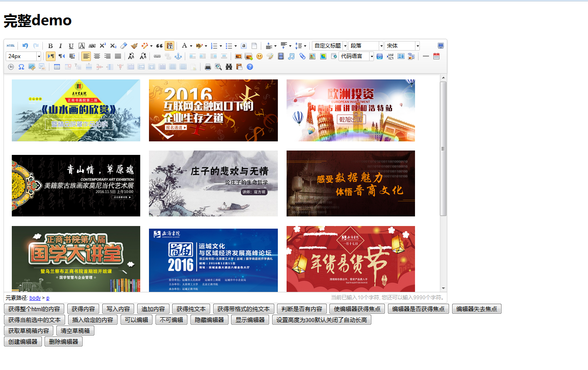Apply superscript formatting
This screenshot has width=588, height=370.
click(103, 46)
